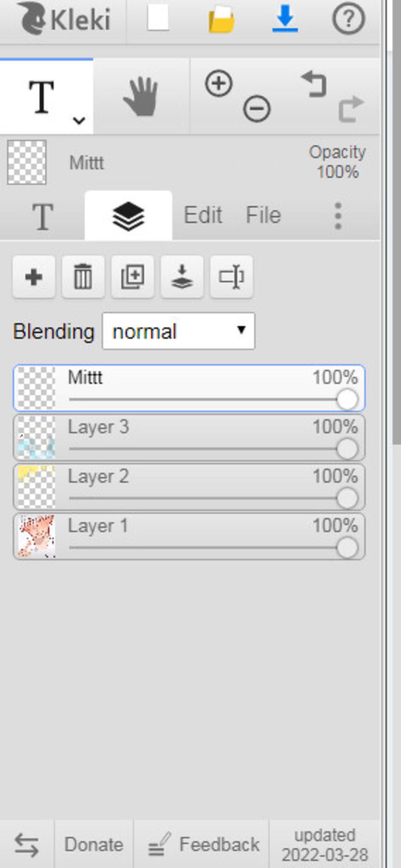401x868 pixels.
Task: Select the Layer 1 thumbnail
Action: coord(36,536)
